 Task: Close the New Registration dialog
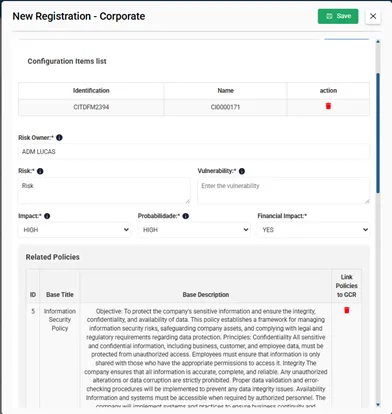pyautogui.click(x=373, y=16)
